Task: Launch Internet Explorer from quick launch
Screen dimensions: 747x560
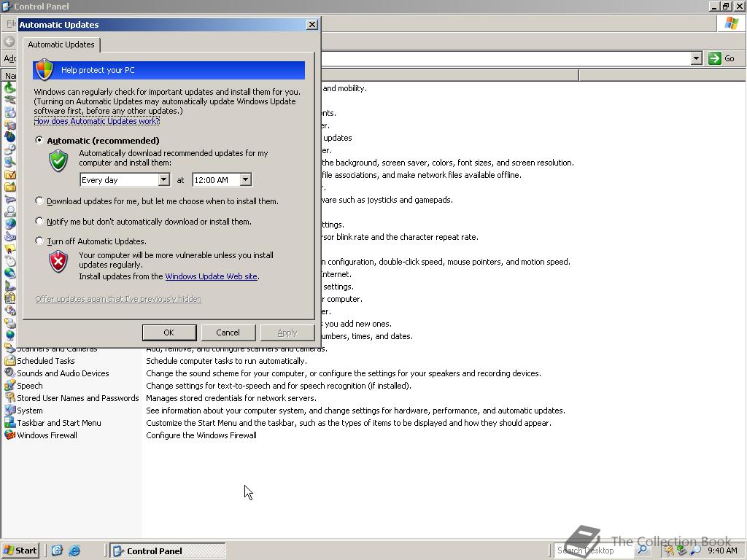Action: pyautogui.click(x=74, y=551)
